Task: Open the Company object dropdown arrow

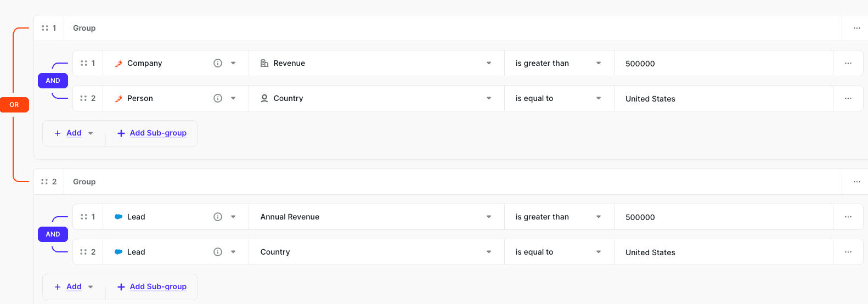Action: pyautogui.click(x=233, y=63)
